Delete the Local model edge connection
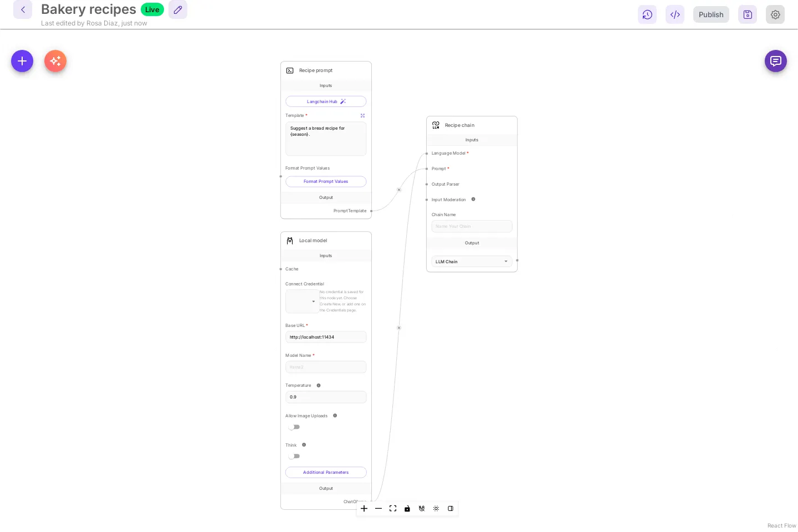Image resolution: width=798 pixels, height=532 pixels. point(399,328)
